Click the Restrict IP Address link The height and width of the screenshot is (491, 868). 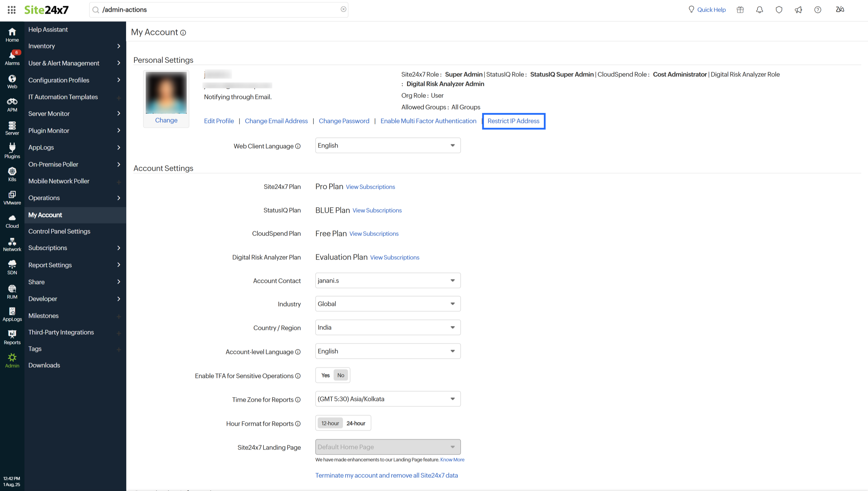[513, 121]
